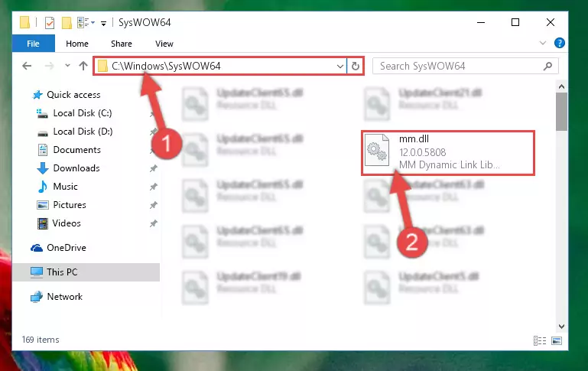Switch to the Home ribbon tab

coord(77,44)
